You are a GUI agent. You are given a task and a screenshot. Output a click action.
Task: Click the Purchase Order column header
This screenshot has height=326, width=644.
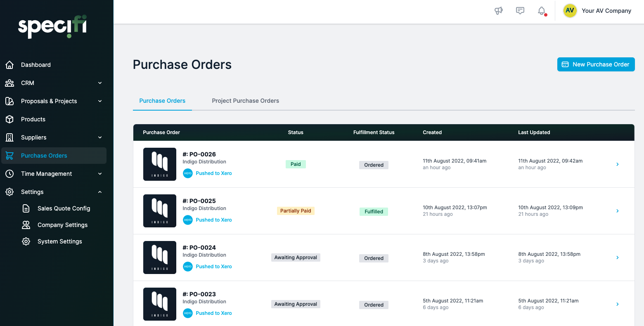161,132
